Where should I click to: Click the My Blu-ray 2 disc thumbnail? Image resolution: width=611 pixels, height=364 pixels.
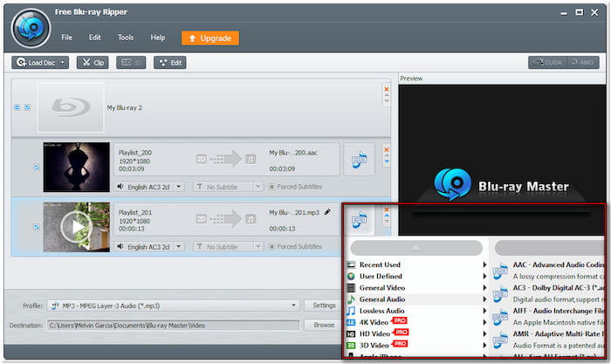(x=71, y=107)
